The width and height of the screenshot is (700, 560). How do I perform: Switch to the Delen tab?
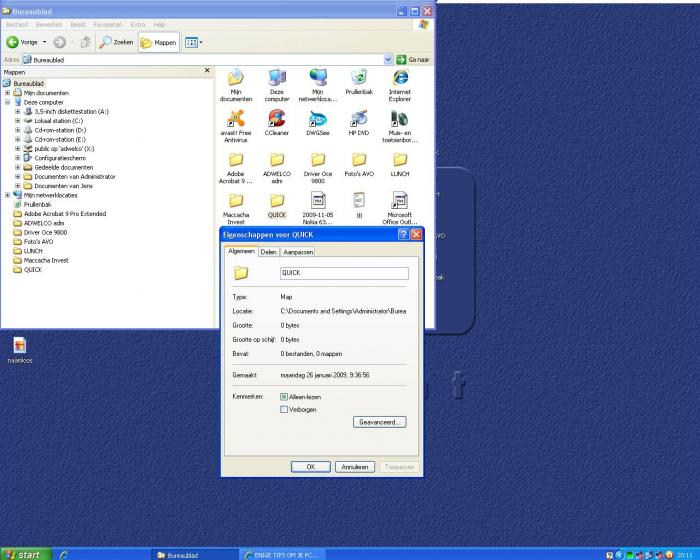(x=269, y=252)
